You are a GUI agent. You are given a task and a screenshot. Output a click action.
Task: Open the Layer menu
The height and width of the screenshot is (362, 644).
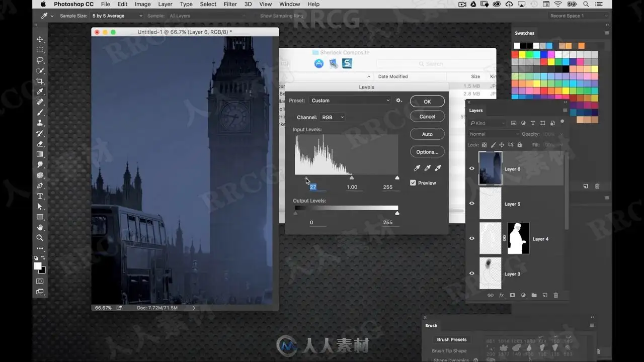(165, 4)
